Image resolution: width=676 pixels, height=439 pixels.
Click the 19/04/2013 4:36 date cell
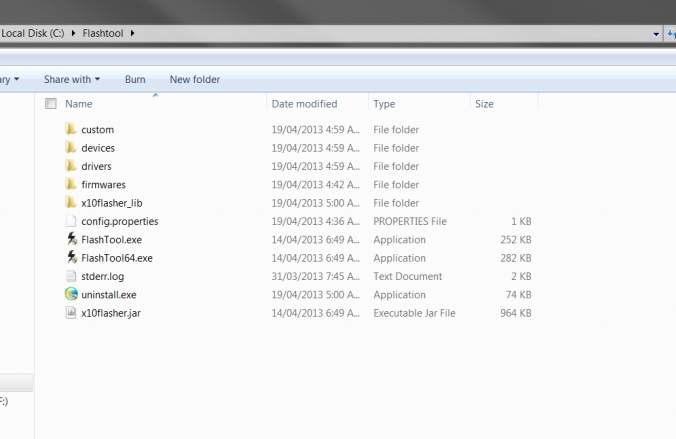click(316, 221)
